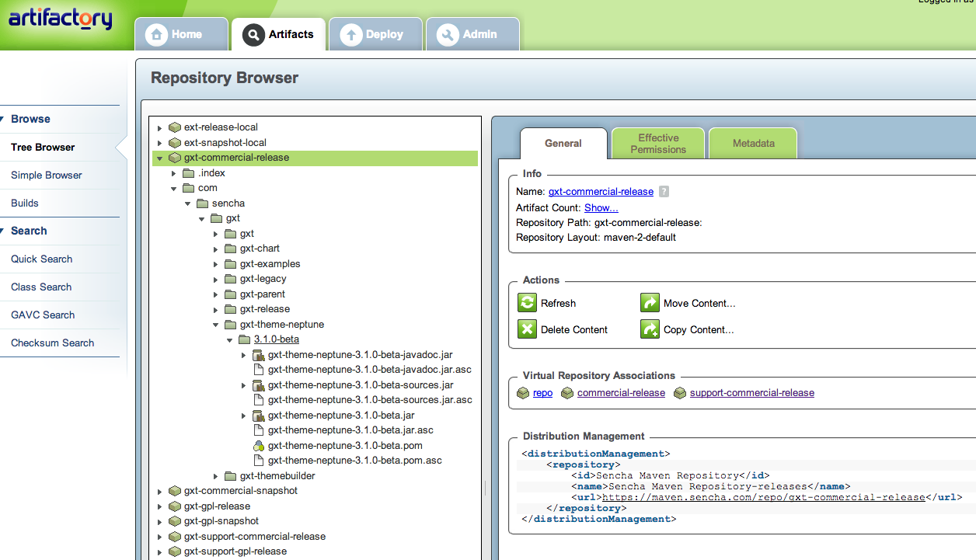The width and height of the screenshot is (976, 560).
Task: Click the support-commercial-release repository icon
Action: (x=680, y=393)
